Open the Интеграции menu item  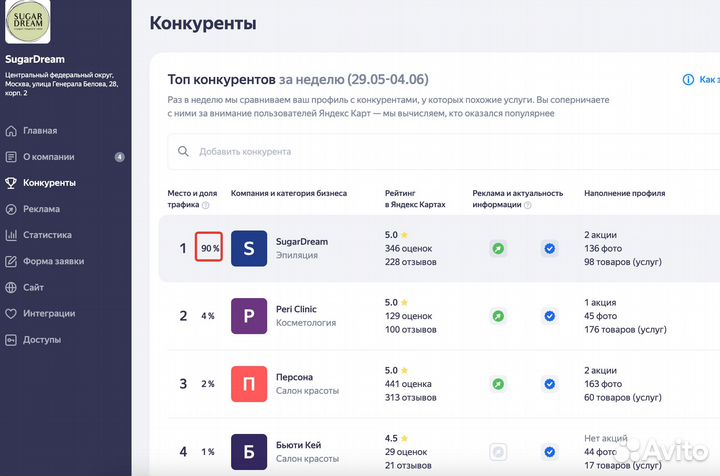coord(49,314)
